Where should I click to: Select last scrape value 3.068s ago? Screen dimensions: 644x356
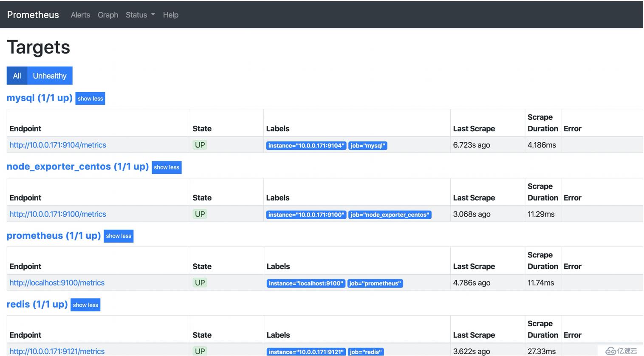coord(472,214)
